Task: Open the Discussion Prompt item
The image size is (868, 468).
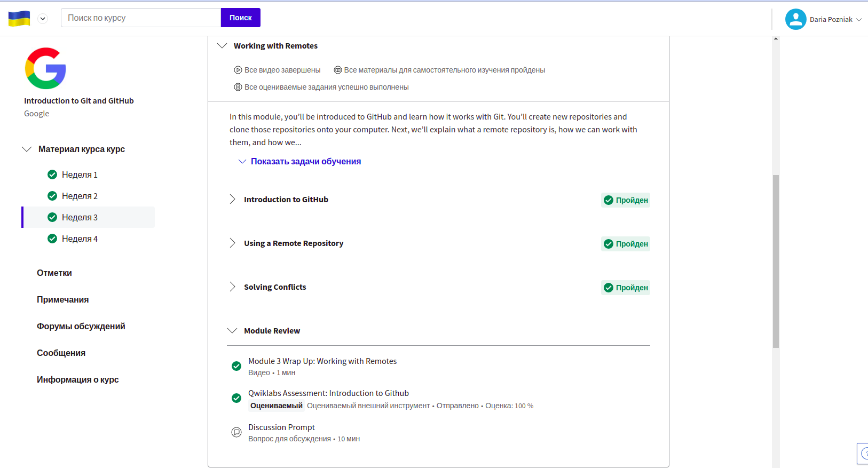Action: pos(281,427)
